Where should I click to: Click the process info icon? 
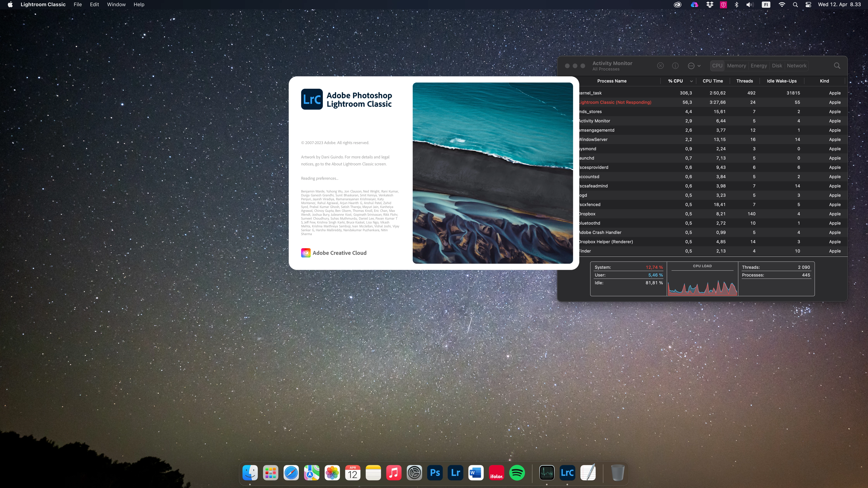point(675,66)
